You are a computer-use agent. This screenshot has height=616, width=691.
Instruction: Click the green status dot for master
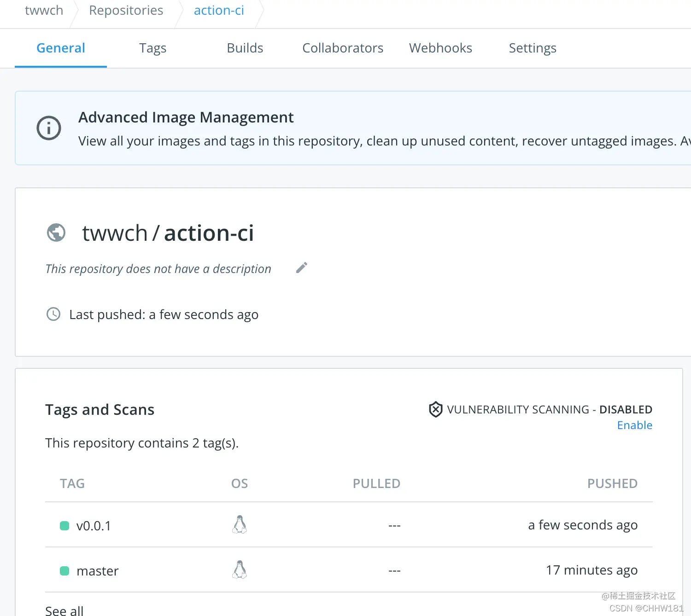coord(64,571)
